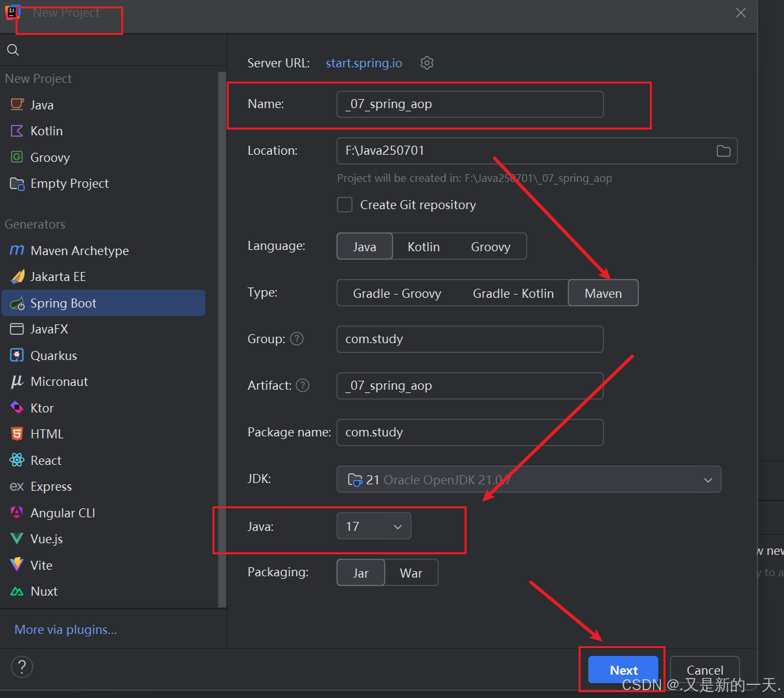Click the left panel scrollbar
The height and width of the screenshot is (698, 784).
(x=222, y=339)
